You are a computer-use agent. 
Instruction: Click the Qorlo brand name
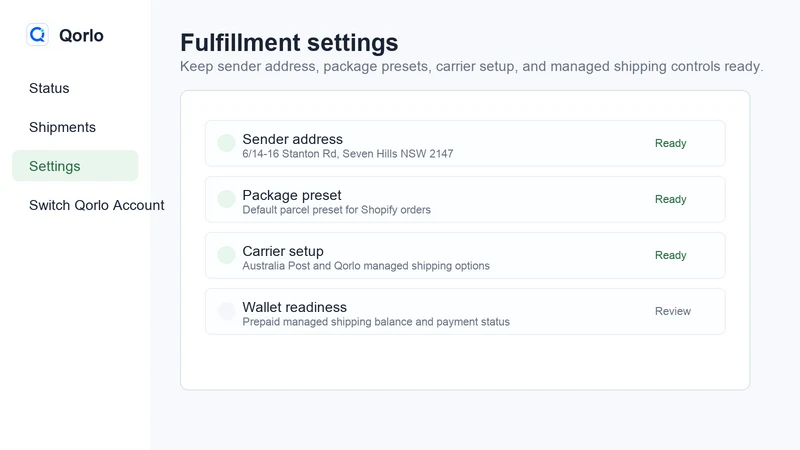(x=81, y=36)
